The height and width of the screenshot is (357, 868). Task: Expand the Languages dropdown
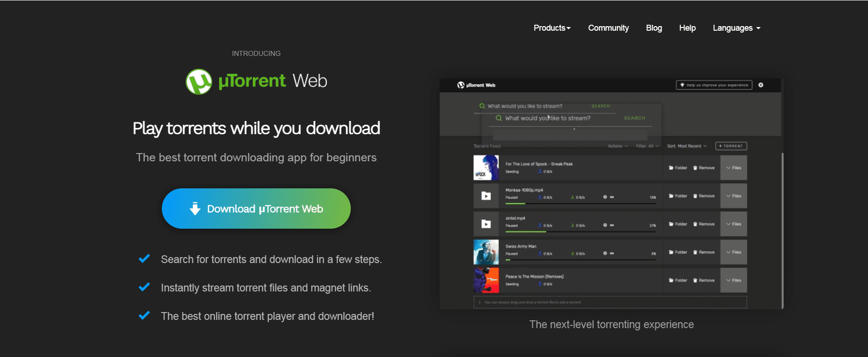pyautogui.click(x=736, y=28)
